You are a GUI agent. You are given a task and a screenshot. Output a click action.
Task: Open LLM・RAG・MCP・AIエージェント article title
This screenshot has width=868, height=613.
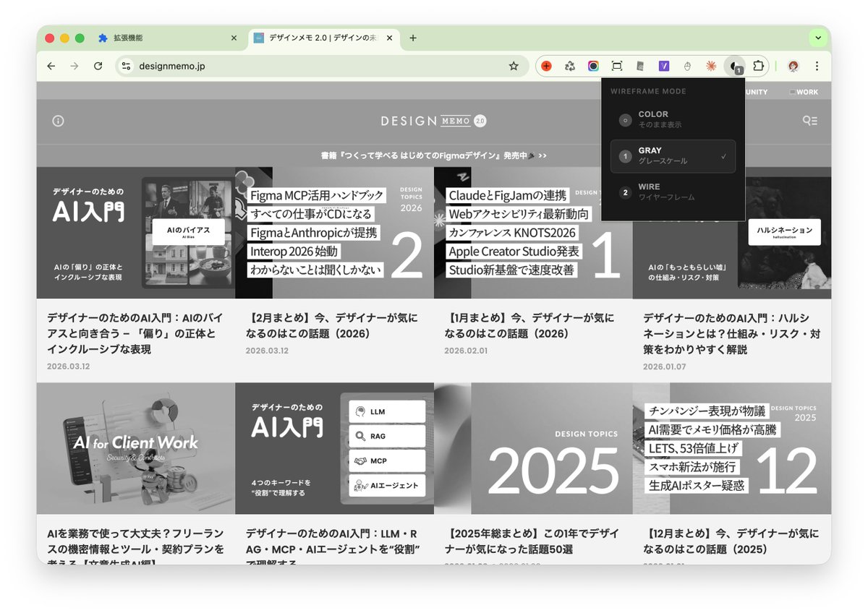pos(333,546)
